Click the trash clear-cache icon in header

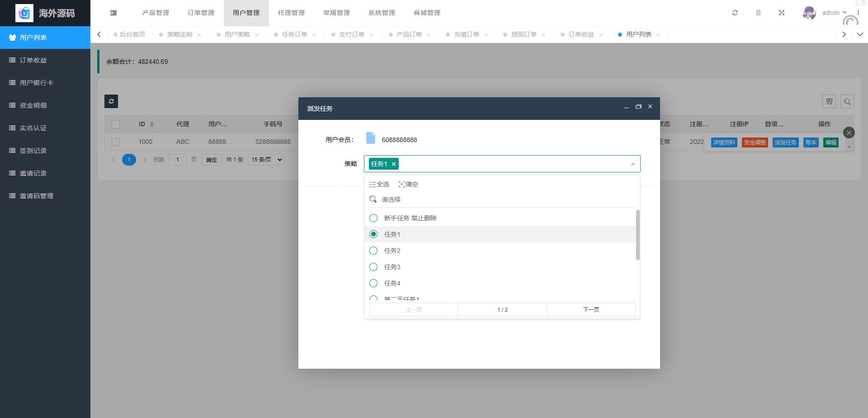[x=759, y=13]
